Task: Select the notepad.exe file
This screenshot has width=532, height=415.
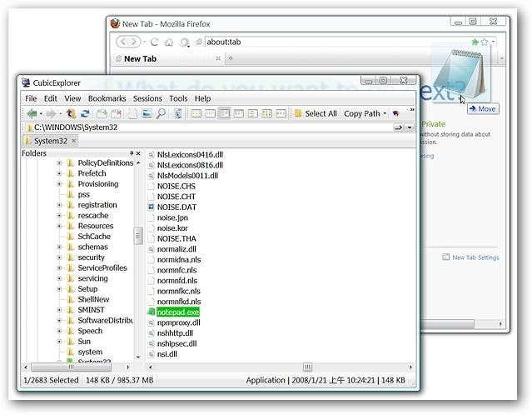Action: pos(178,312)
